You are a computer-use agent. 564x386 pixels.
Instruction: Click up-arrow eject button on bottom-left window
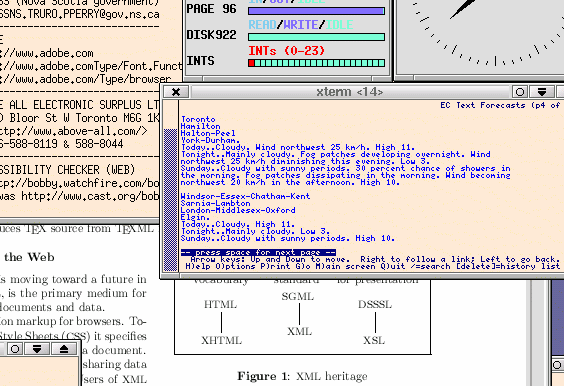click(x=64, y=349)
